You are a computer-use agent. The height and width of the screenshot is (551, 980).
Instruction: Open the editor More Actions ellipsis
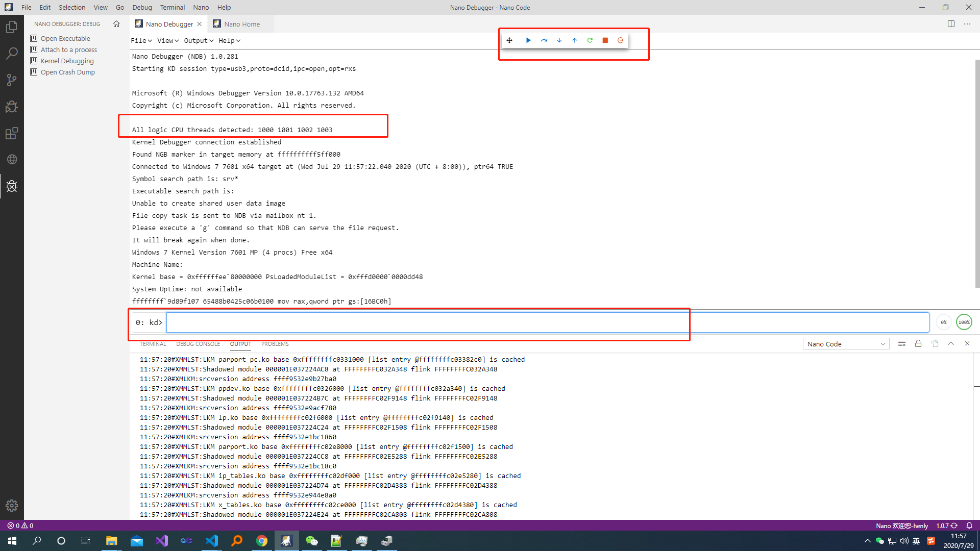[967, 24]
